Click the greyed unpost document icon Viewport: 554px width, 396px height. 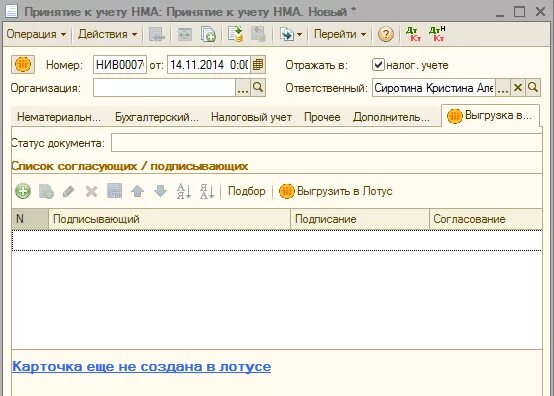pos(258,35)
